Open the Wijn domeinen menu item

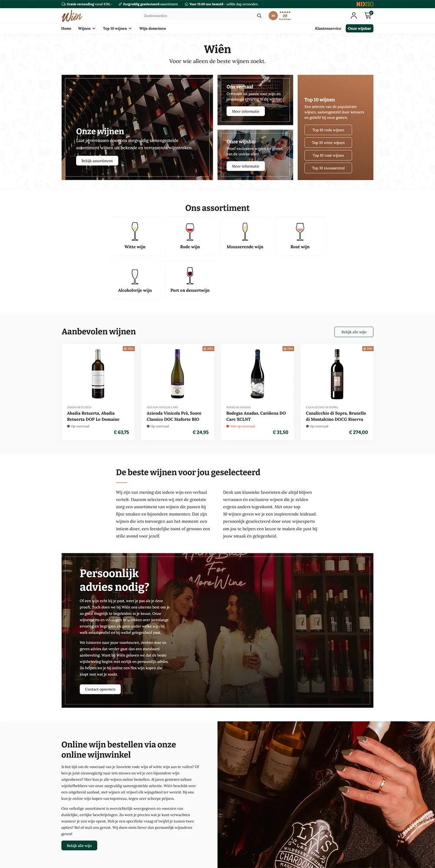pos(152,29)
